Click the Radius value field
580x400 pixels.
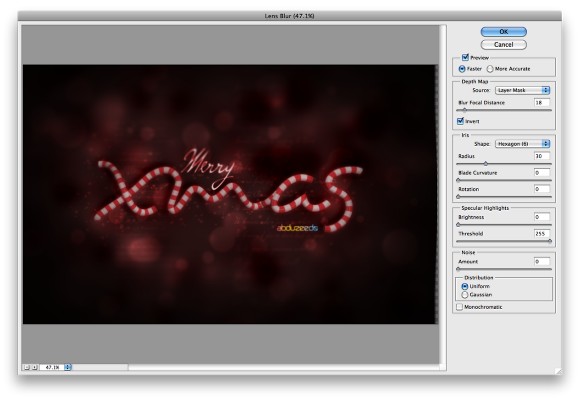pyautogui.click(x=542, y=156)
